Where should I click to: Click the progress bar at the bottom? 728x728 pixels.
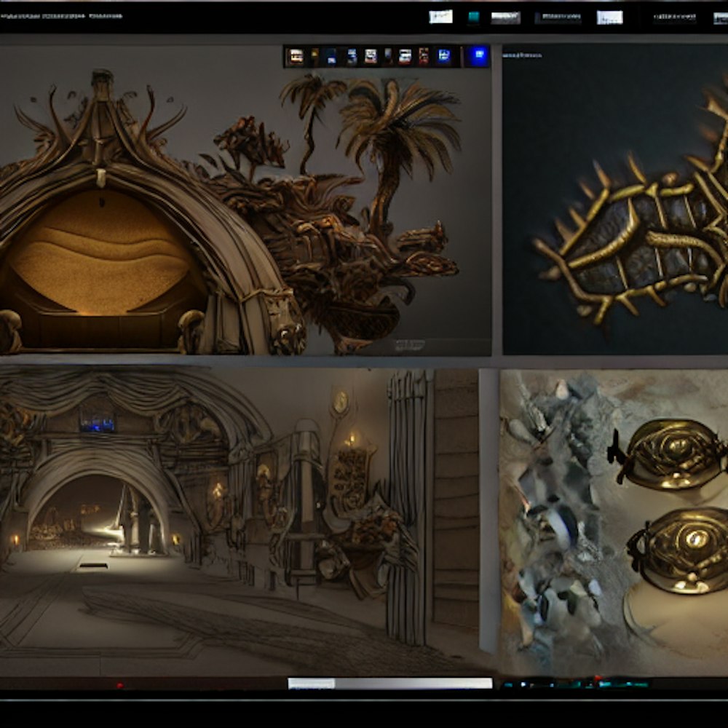click(389, 684)
